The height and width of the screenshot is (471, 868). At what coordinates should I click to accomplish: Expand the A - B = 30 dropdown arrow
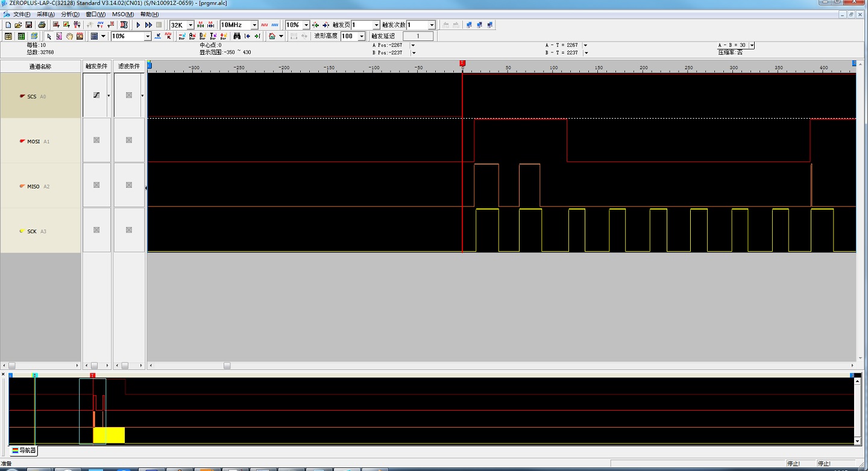[x=752, y=45]
